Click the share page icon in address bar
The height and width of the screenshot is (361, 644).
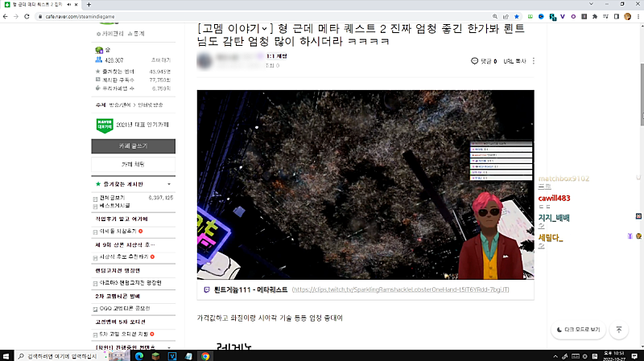(x=506, y=16)
